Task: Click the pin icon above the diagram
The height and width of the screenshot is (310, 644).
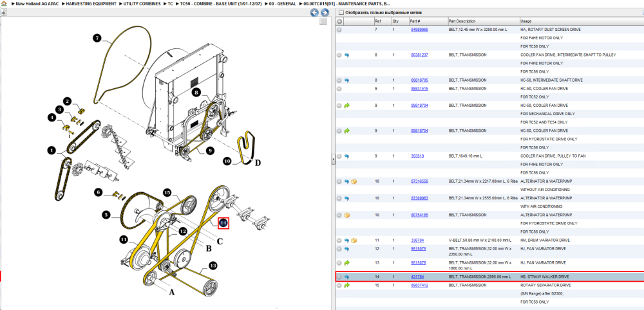Action: click(3, 12)
